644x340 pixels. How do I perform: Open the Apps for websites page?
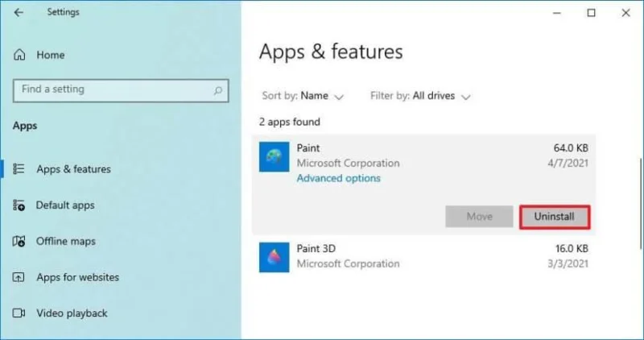click(x=77, y=277)
